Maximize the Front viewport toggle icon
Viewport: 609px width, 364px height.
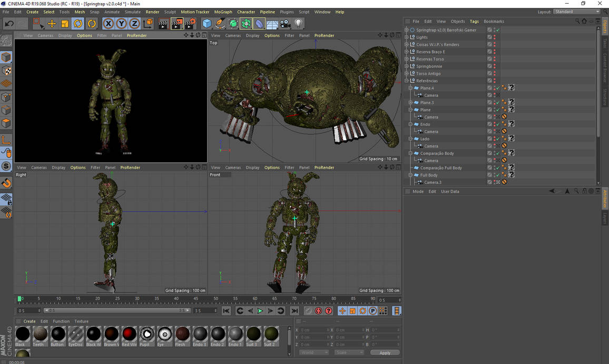click(x=398, y=168)
